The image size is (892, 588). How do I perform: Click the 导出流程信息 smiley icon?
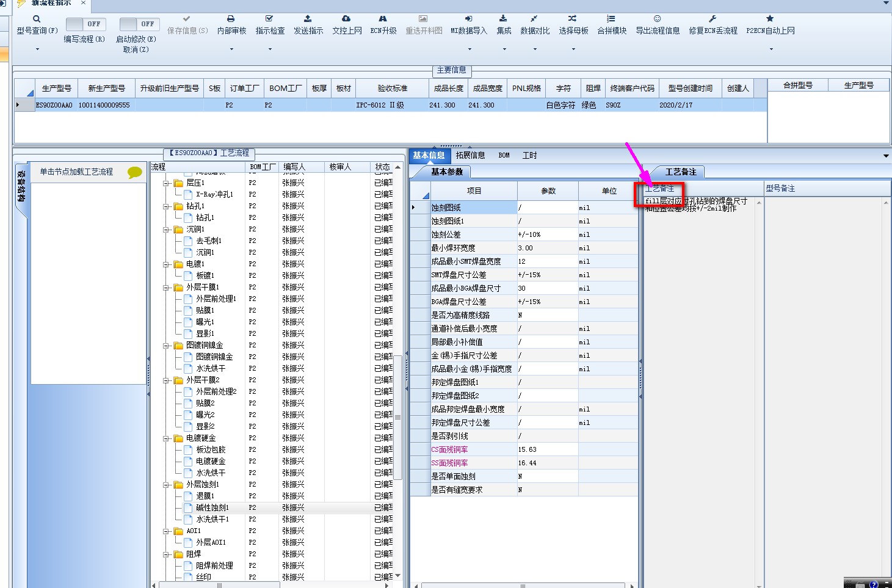pyautogui.click(x=657, y=19)
